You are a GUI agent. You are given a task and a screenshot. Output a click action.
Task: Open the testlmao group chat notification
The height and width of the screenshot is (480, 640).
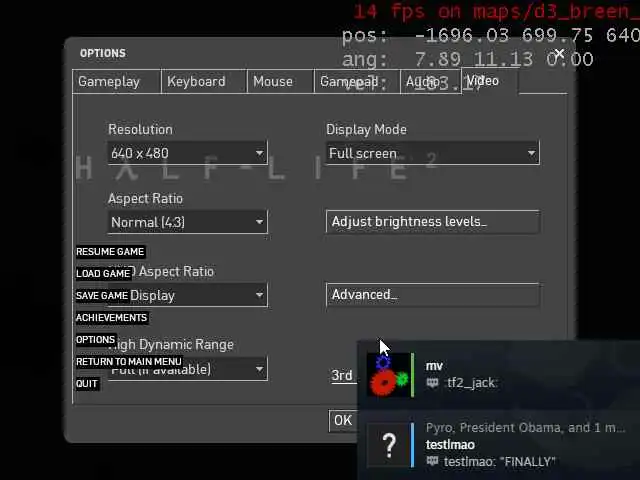(450, 444)
